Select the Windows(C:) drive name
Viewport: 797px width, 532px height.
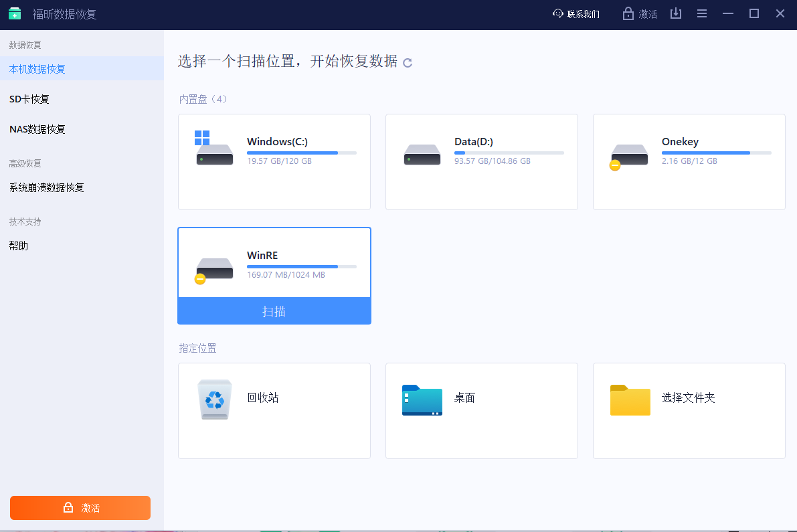[277, 142]
